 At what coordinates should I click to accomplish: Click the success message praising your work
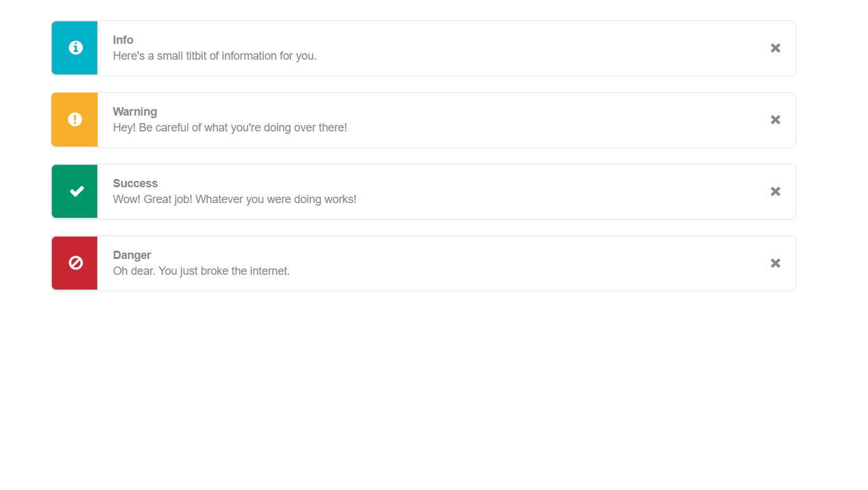[x=235, y=199]
